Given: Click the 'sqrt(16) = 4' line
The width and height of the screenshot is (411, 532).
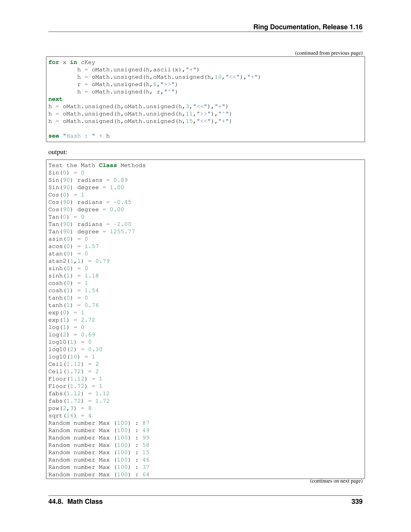Looking at the screenshot, I should pyautogui.click(x=70, y=416).
